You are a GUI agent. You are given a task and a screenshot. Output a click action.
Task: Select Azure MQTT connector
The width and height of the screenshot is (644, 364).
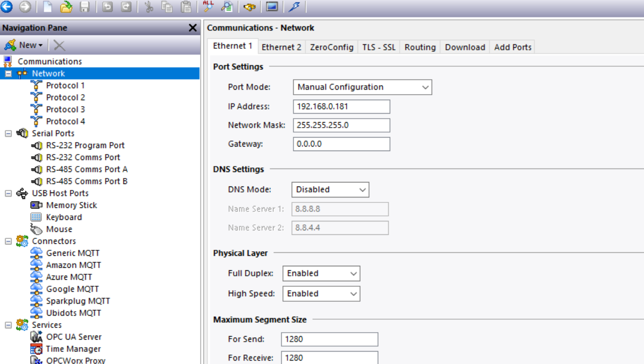(x=69, y=277)
